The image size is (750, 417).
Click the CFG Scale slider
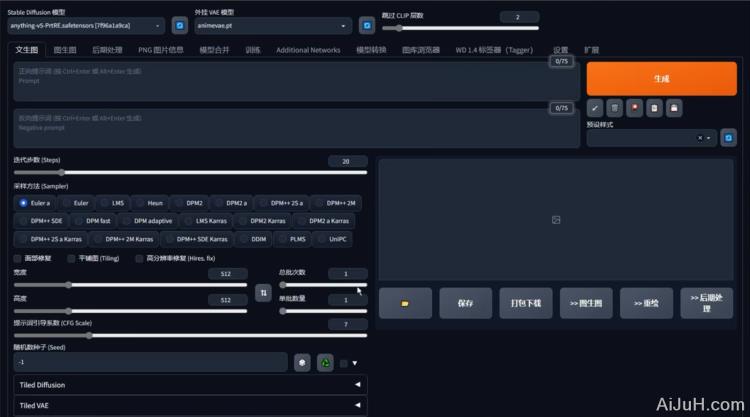click(190, 335)
